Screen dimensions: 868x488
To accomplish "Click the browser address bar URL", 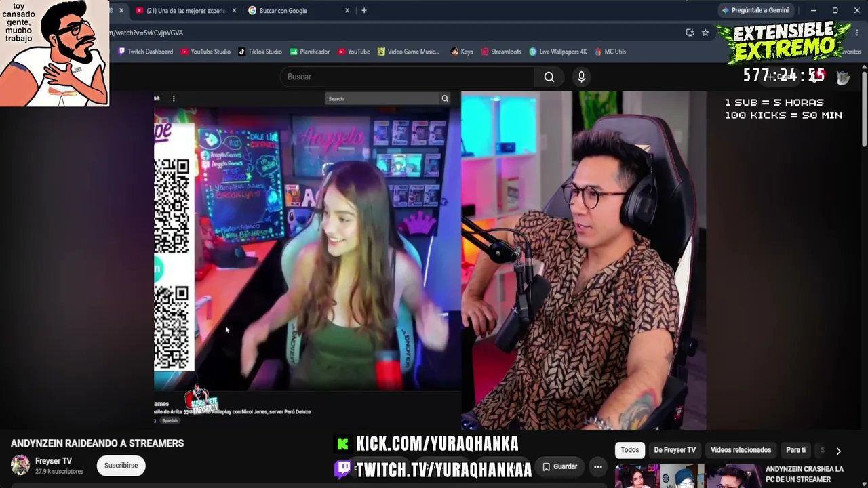I will click(146, 33).
